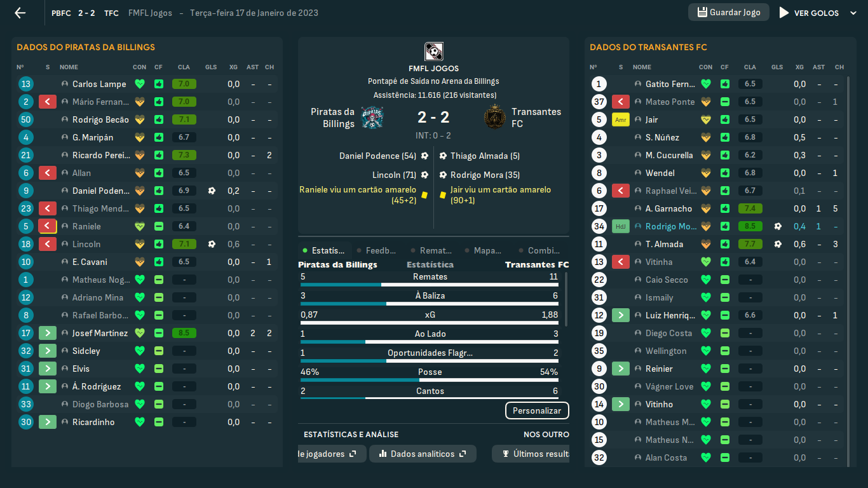The height and width of the screenshot is (488, 868).
Task: Click Mário Fernandes' red substituted-off icon
Action: [48, 102]
